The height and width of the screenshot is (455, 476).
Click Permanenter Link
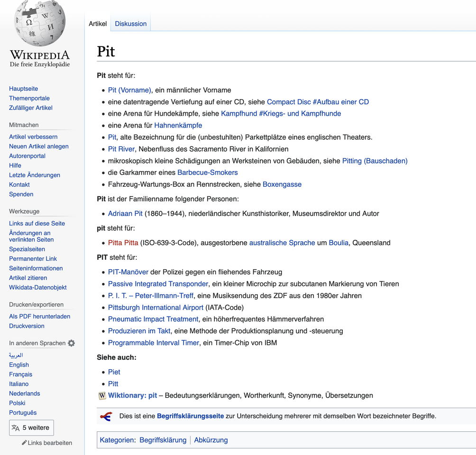(33, 259)
